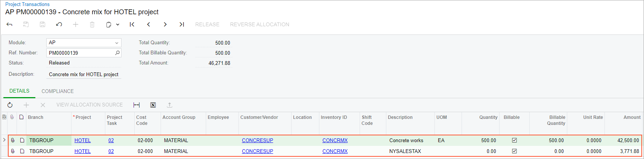The image size is (644, 159).
Task: Refresh the Details grid
Action: click(10, 105)
